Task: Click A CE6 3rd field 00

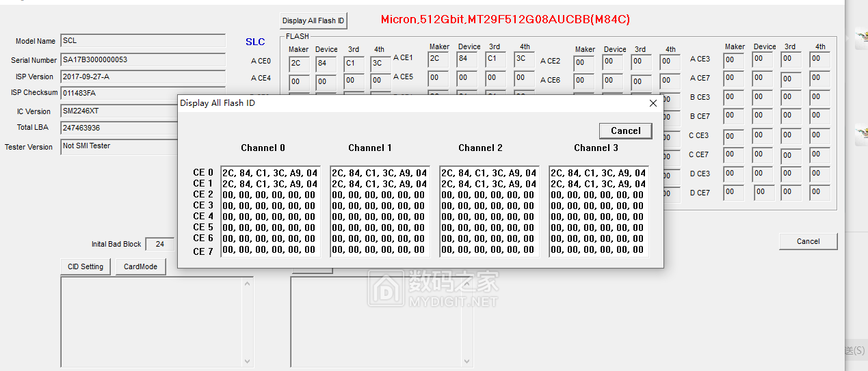Action: click(641, 81)
